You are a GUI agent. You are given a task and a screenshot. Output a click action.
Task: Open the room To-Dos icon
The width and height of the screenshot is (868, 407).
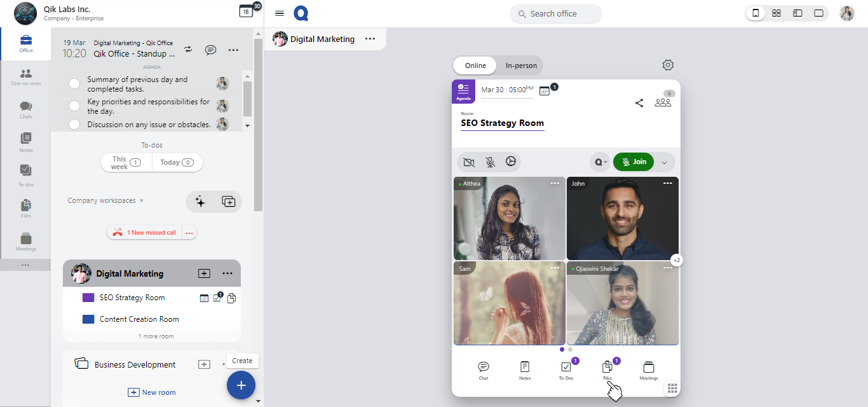[566, 369]
